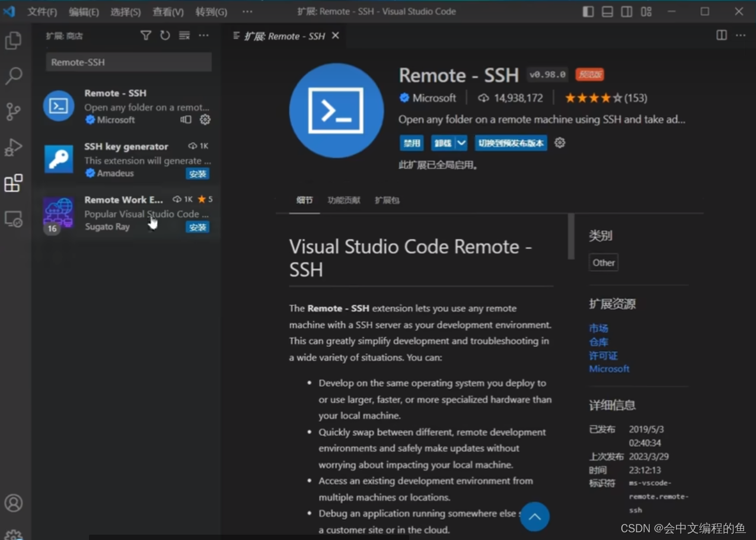The height and width of the screenshot is (540, 756).
Task: Open the Extensions view icon
Action: [x=13, y=183]
